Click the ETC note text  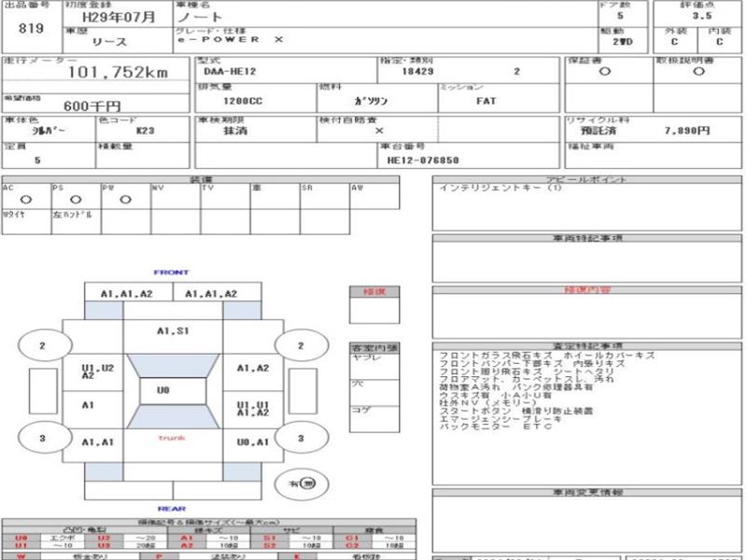(x=538, y=427)
